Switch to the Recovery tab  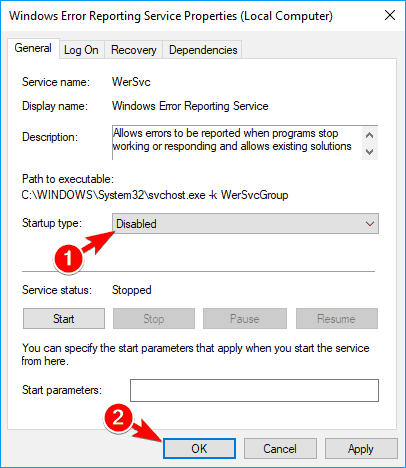pyautogui.click(x=134, y=50)
